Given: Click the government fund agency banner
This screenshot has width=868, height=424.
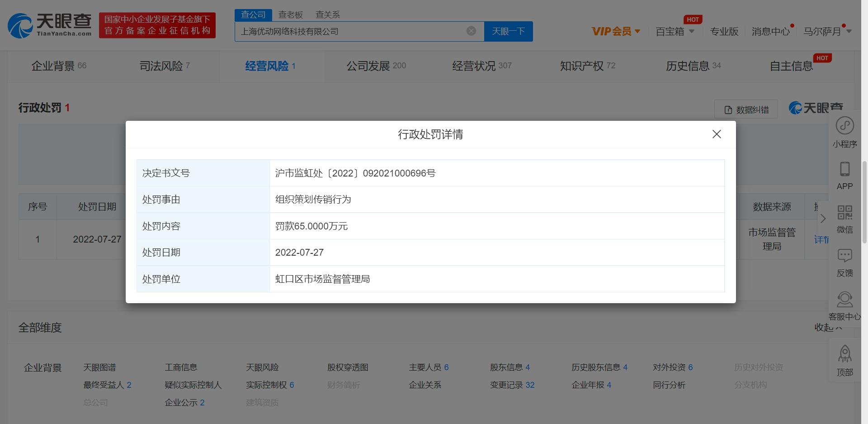Looking at the screenshot, I should (157, 25).
